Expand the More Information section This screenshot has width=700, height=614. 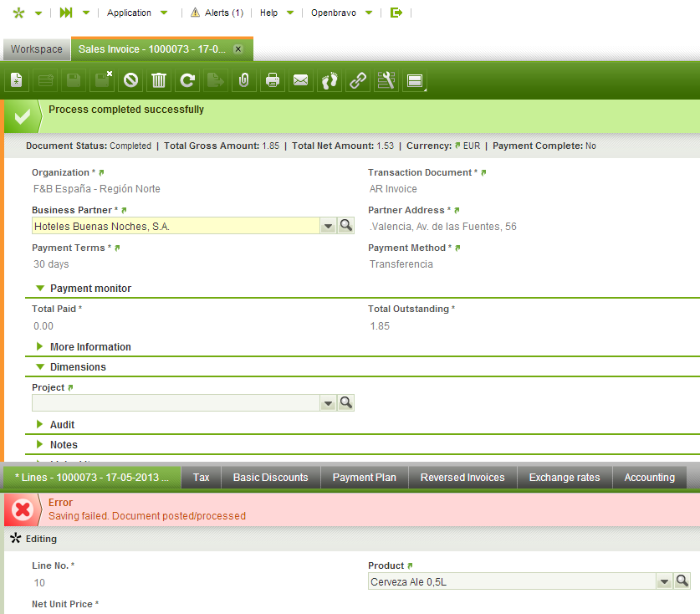pos(40,346)
